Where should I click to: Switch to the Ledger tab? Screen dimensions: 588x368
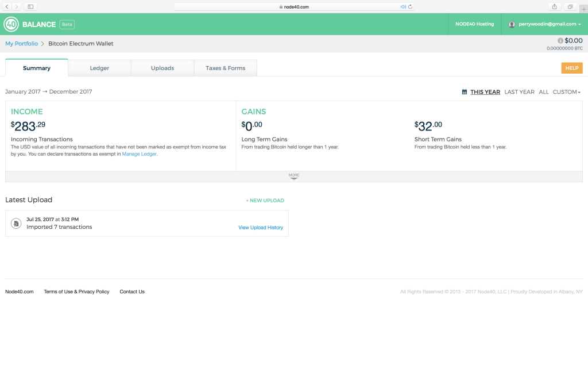click(99, 68)
